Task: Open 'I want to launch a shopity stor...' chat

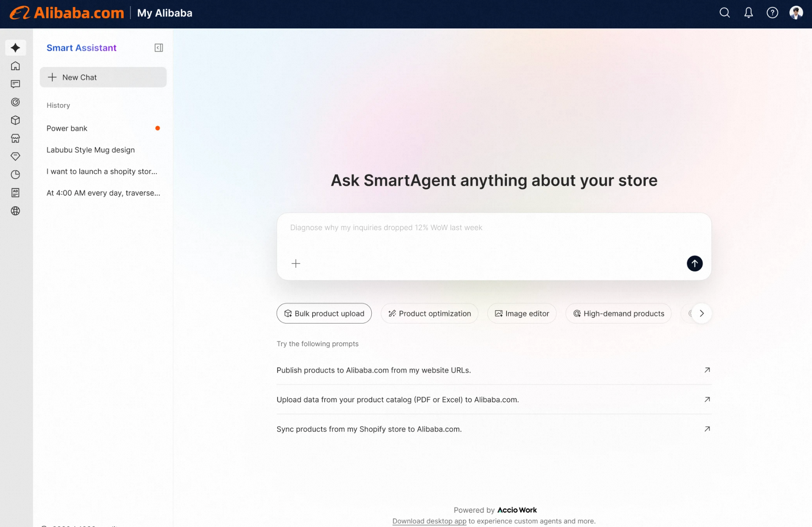Action: click(103, 172)
